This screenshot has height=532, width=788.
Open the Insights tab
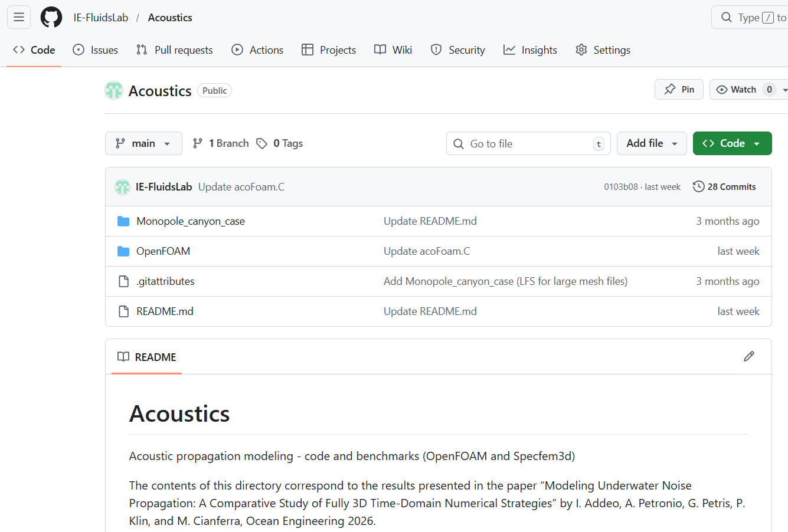(x=530, y=50)
